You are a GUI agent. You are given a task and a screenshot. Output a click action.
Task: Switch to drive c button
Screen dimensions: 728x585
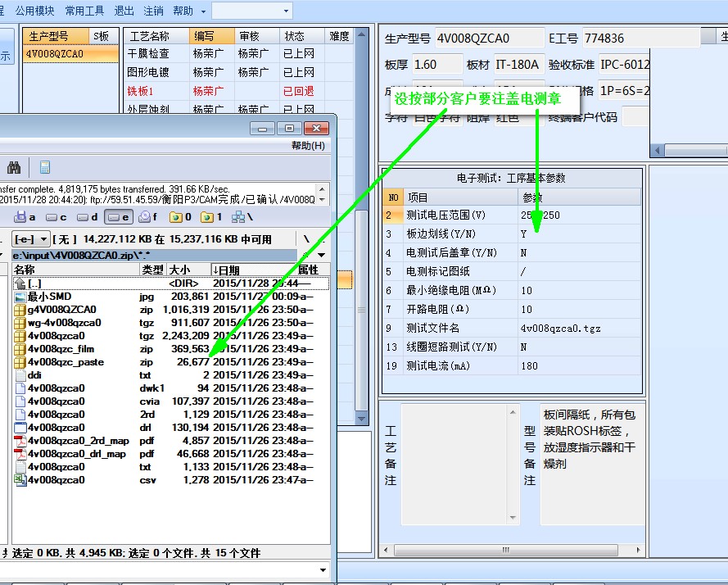point(57,217)
